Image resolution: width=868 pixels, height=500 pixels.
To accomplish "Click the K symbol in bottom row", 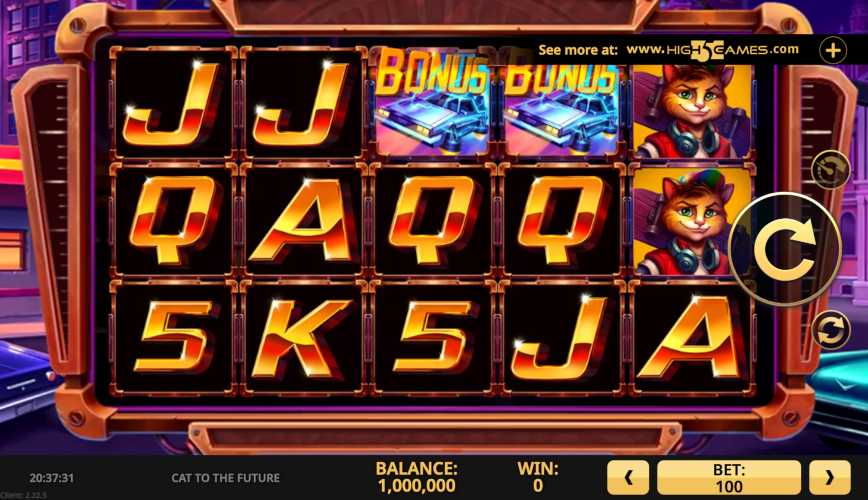I will (301, 339).
